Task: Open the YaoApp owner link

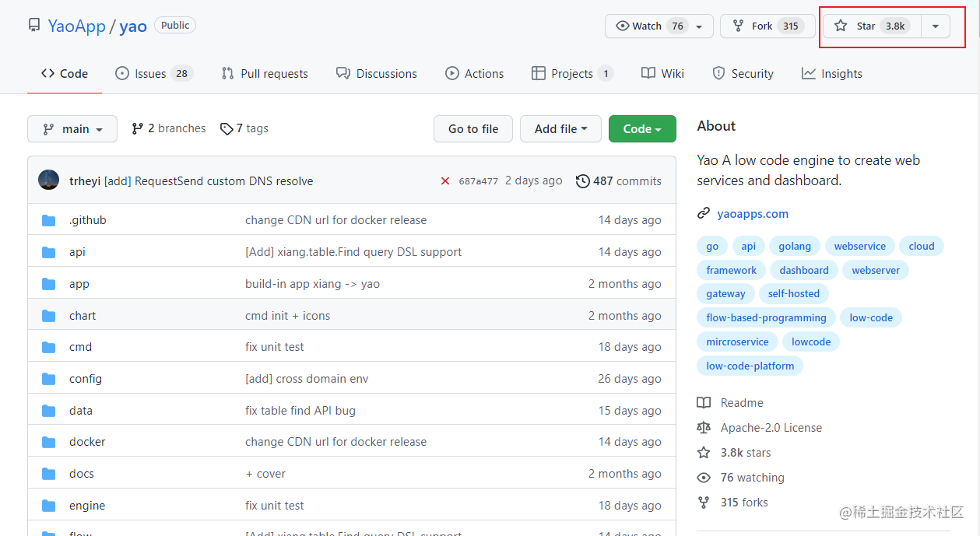Action: coord(76,26)
